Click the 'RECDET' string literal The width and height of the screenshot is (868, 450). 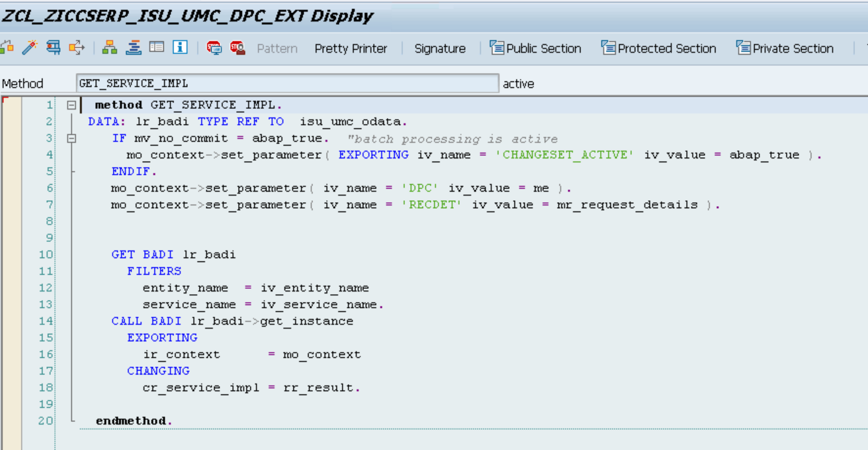432,205
